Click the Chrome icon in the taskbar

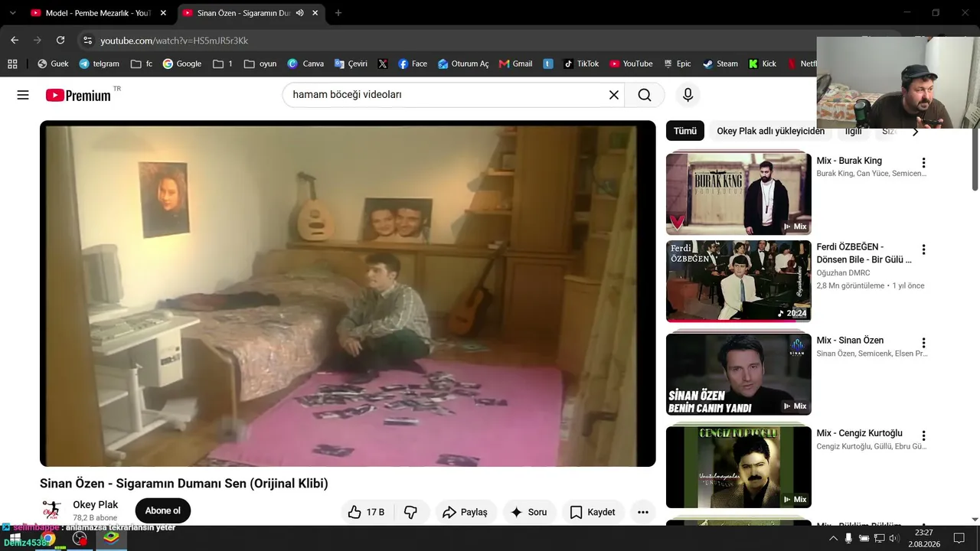48,540
